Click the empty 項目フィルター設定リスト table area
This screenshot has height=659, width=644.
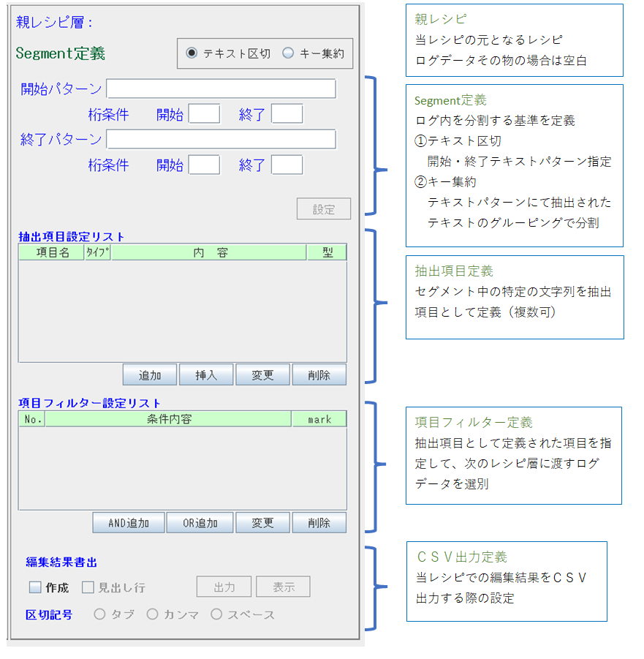182,468
